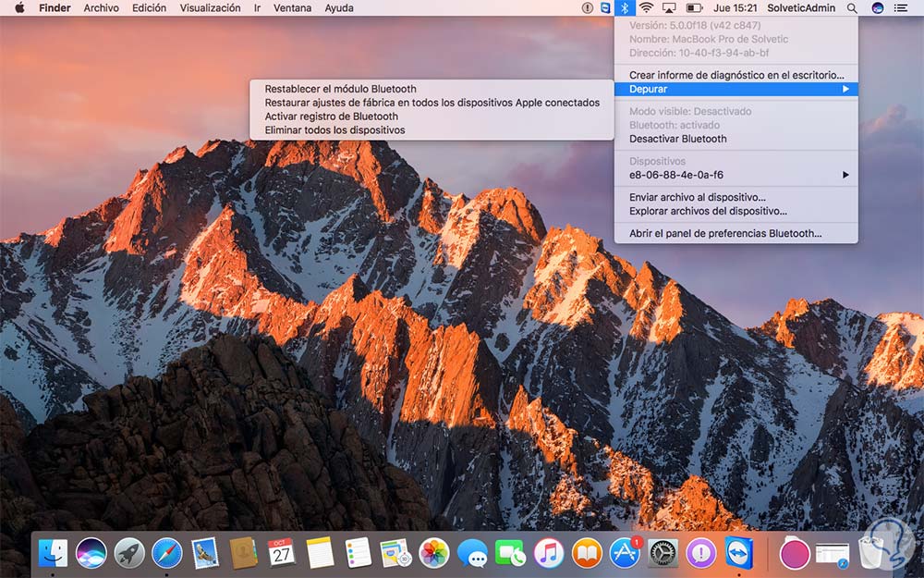Viewport: 924px width, 578px height.
Task: Click the Siri icon in menu bar
Action: [878, 7]
